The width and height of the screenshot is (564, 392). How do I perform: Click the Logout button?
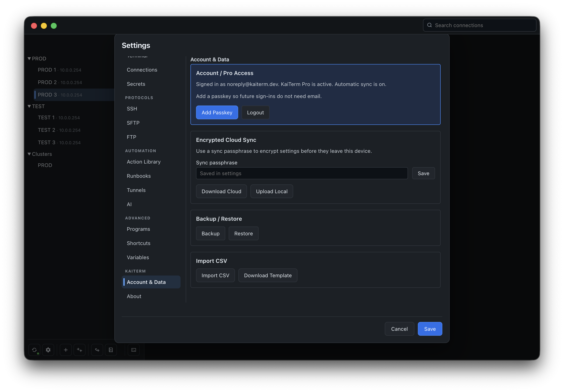point(255,112)
